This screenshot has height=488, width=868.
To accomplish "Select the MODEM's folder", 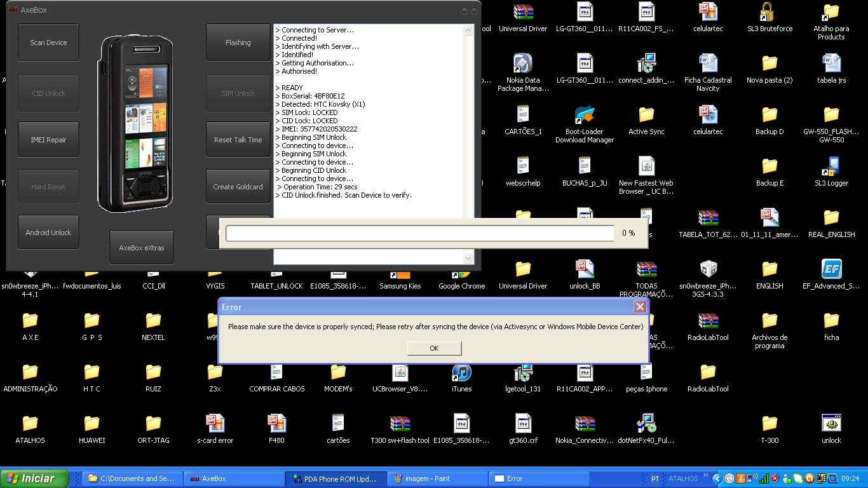I will pos(338,372).
